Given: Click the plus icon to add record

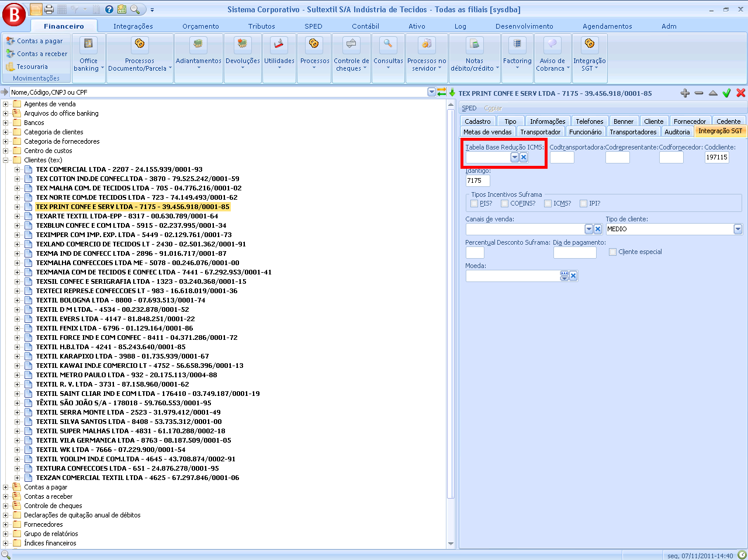Looking at the screenshot, I should pyautogui.click(x=685, y=93).
